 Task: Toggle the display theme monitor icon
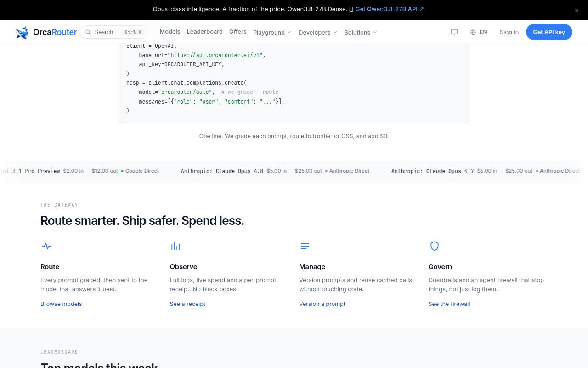[x=454, y=32]
